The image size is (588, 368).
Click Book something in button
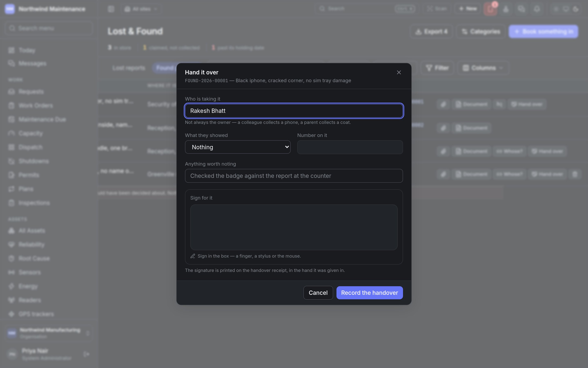coord(543,31)
